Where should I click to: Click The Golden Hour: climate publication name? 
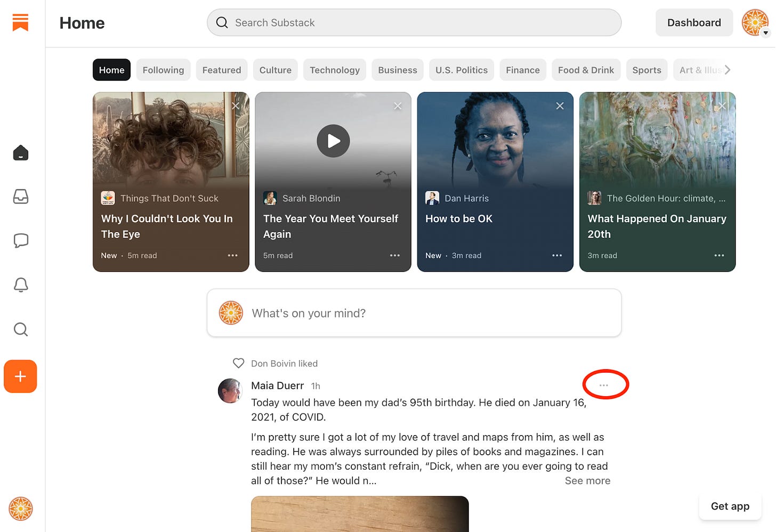point(666,198)
